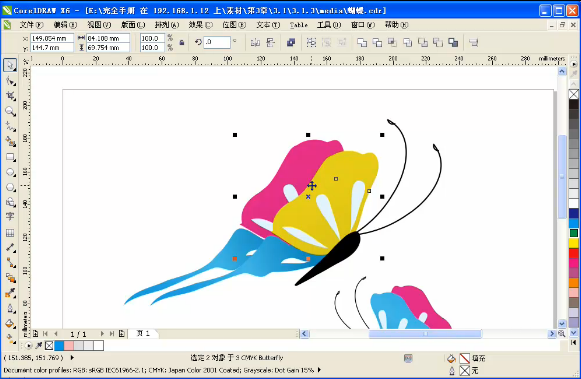This screenshot has width=581, height=379.
Task: Click the Mirror horizontally button
Action: pos(255,43)
